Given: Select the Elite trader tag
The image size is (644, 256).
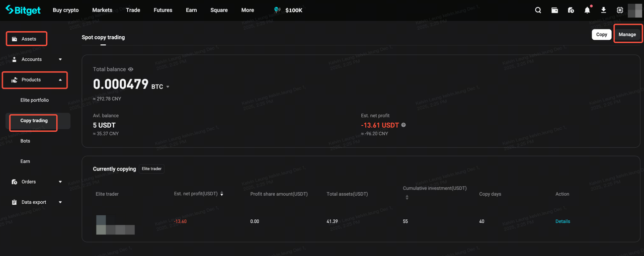Looking at the screenshot, I should click(152, 169).
